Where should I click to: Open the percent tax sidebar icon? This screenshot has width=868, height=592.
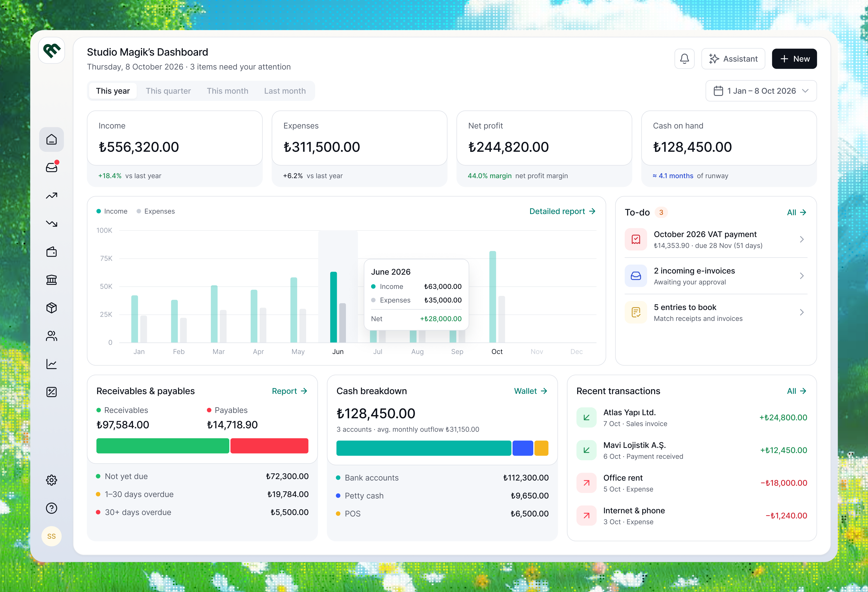pos(52,392)
